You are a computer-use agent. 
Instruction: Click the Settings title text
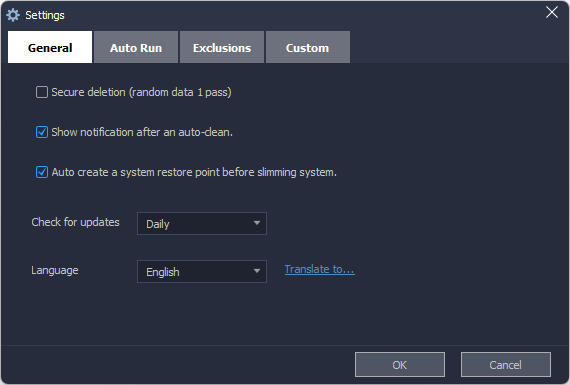coord(45,15)
